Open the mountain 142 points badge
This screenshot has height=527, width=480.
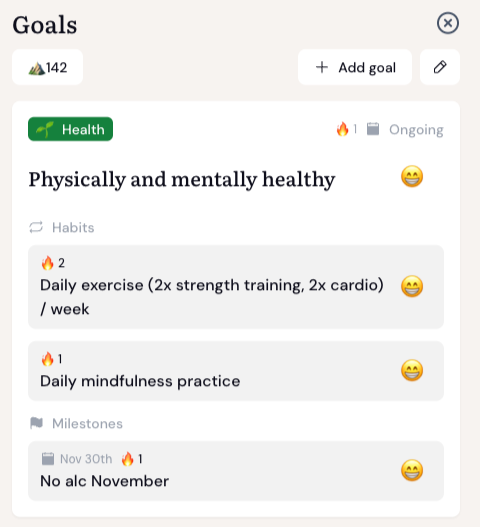(x=47, y=67)
